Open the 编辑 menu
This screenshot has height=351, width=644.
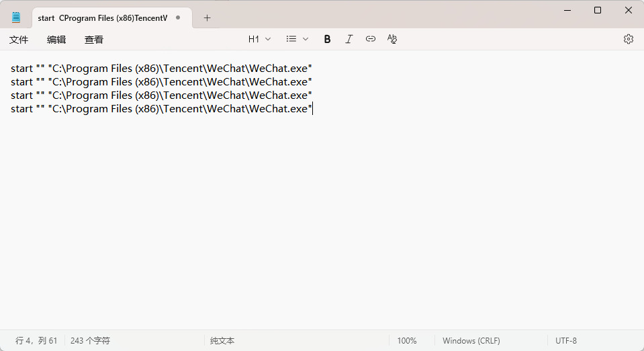56,40
